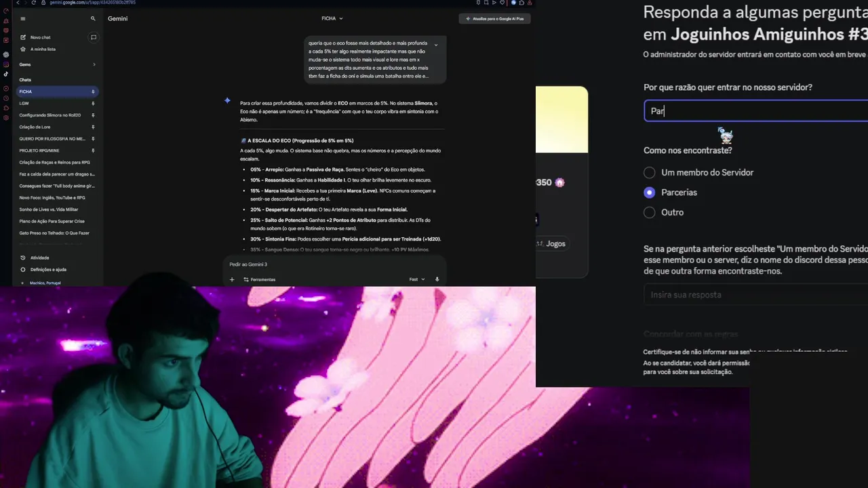Viewport: 868px width, 488px height.
Task: Unpin the FICHA chat via pin icon
Action: click(x=93, y=91)
